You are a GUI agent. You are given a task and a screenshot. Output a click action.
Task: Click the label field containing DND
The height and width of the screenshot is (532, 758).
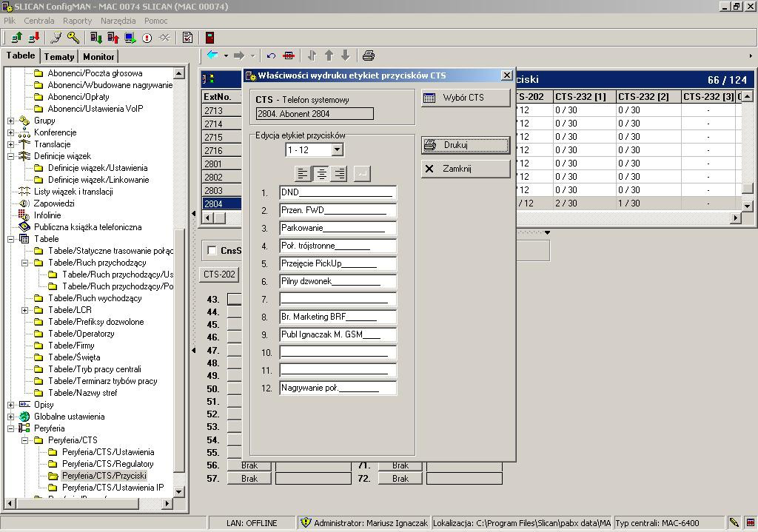tap(338, 192)
